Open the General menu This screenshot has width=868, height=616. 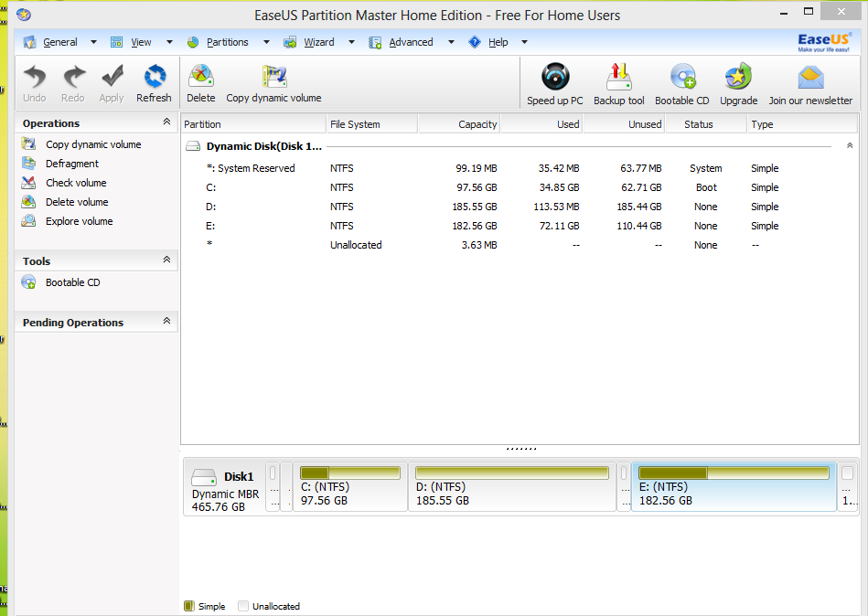[x=59, y=42]
